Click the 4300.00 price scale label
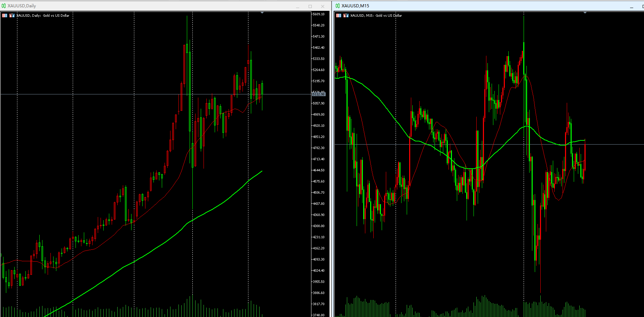 [x=318, y=226]
